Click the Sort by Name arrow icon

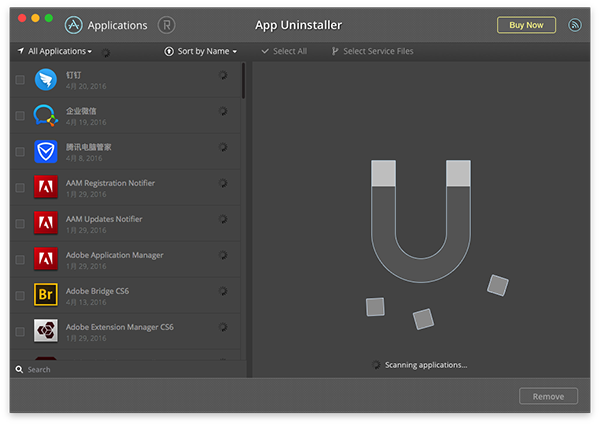pos(169,51)
